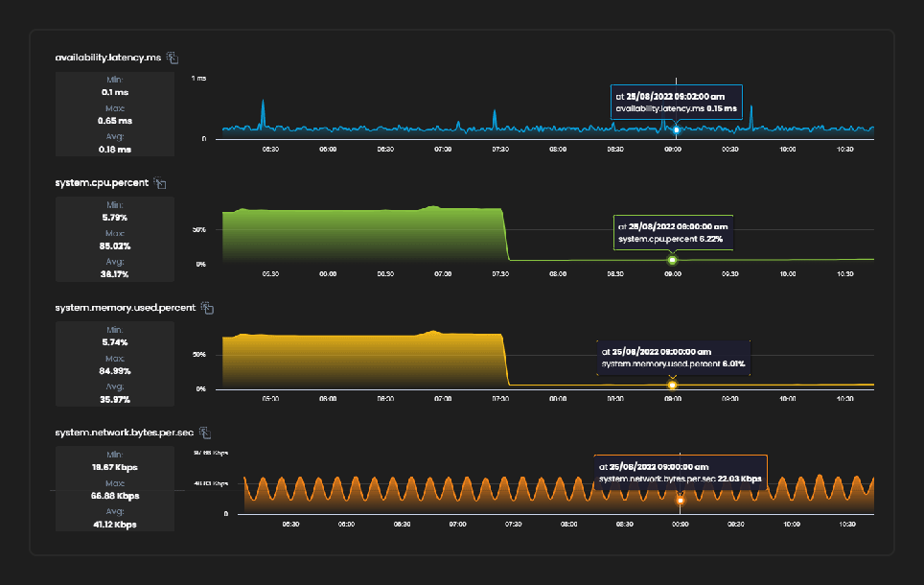This screenshot has height=585, width=924.
Task: Click latency avg value 0.18 ms
Action: pyautogui.click(x=115, y=150)
